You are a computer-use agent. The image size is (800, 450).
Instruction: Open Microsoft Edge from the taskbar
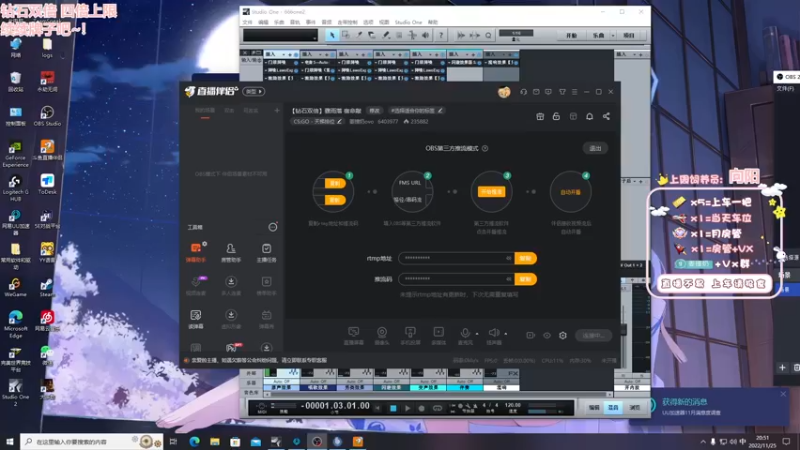[x=194, y=441]
